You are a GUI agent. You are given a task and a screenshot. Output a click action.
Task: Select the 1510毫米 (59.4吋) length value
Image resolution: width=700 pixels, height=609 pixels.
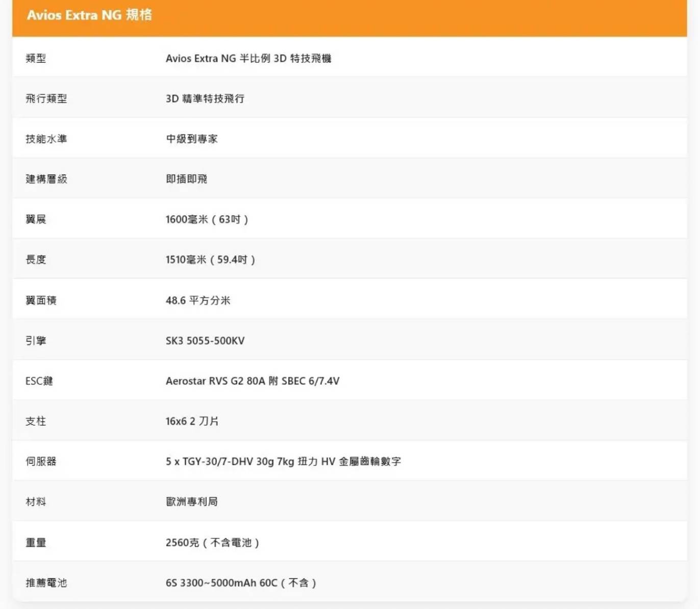click(x=210, y=260)
